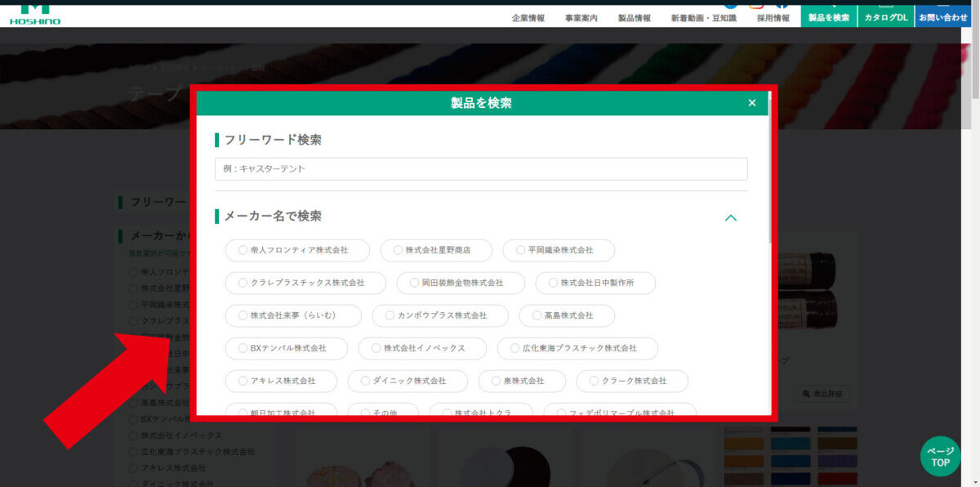This screenshot has width=980, height=487.
Task: Click 商品詳細 button on background page
Action: 822,394
